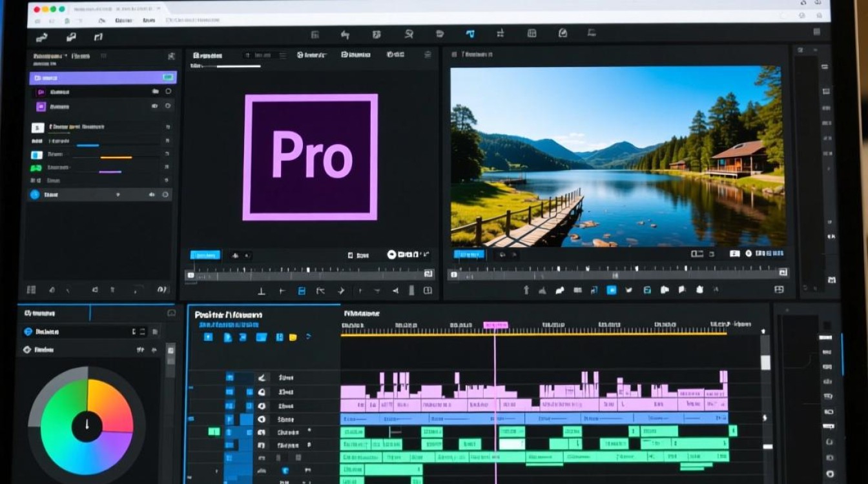
Task: Click blue highlighted button in program monitor transport row
Action: (x=611, y=290)
